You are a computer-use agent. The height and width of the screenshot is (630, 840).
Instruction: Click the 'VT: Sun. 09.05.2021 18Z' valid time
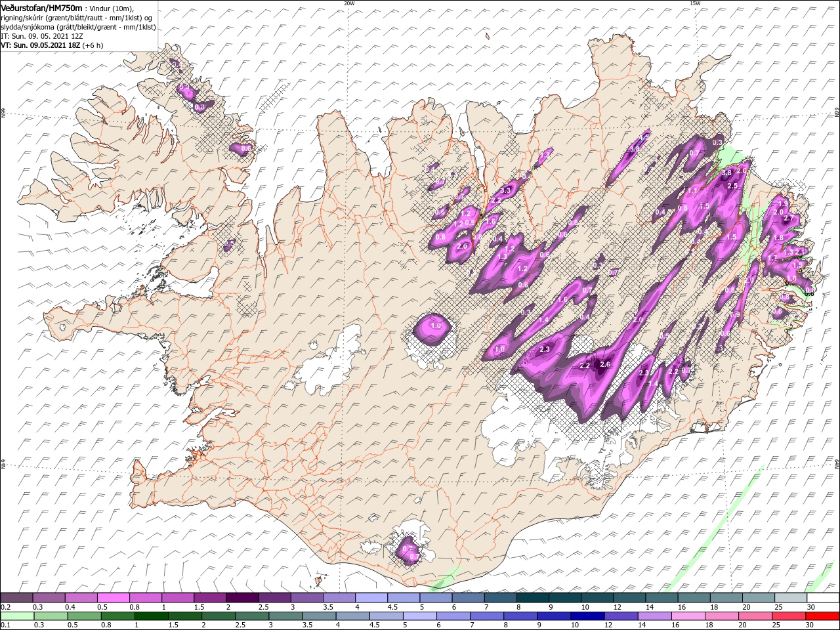point(41,45)
